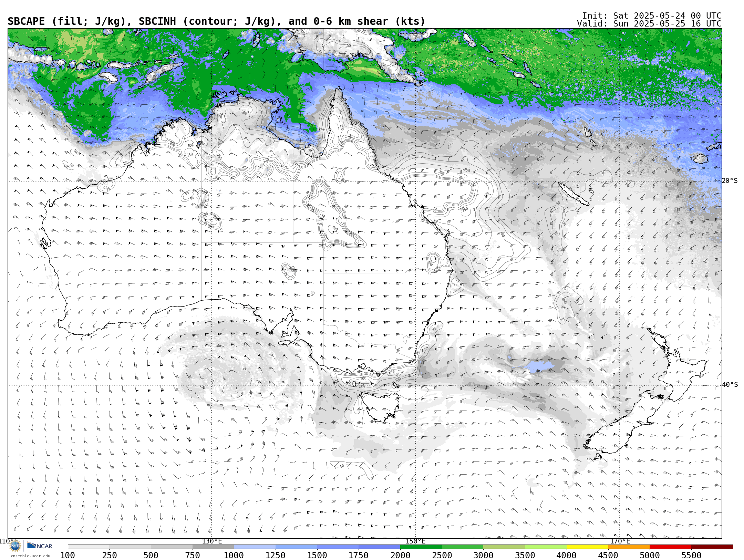This screenshot has height=560, width=744.
Task: Select the dark gray 750–1000 colorbar swatch
Action: (x=213, y=547)
